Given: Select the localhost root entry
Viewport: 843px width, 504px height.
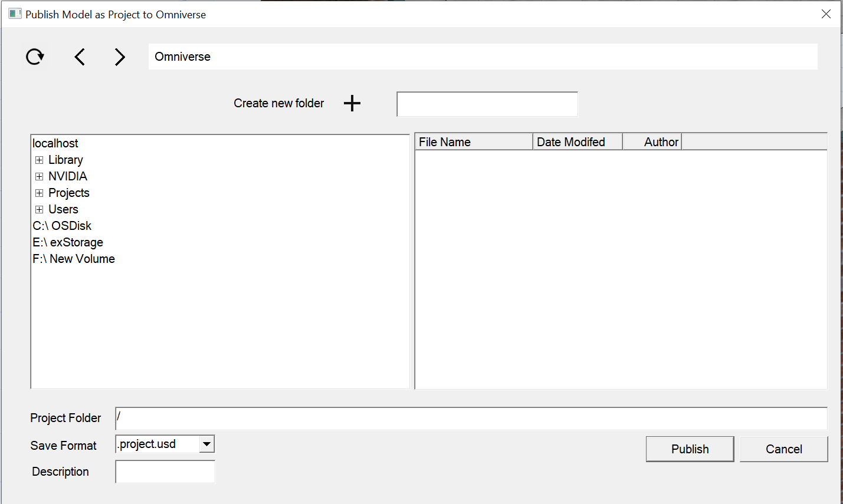Looking at the screenshot, I should (x=55, y=143).
